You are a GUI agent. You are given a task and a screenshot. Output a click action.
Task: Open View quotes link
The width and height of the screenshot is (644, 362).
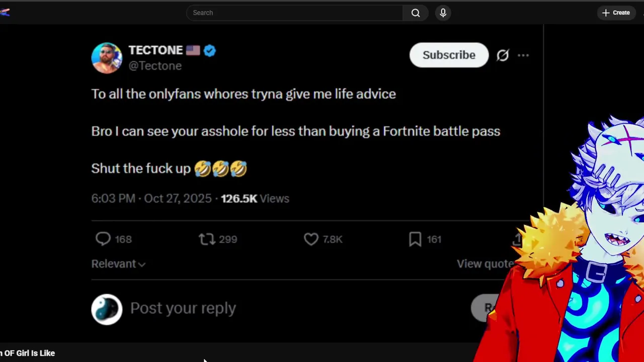pyautogui.click(x=485, y=264)
